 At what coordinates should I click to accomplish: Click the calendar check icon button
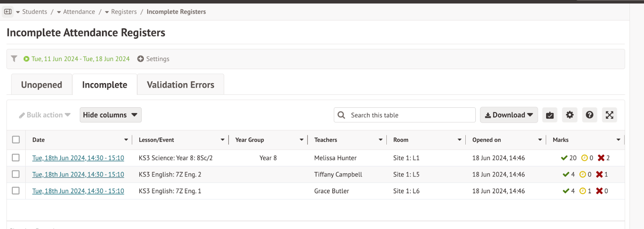click(549, 115)
